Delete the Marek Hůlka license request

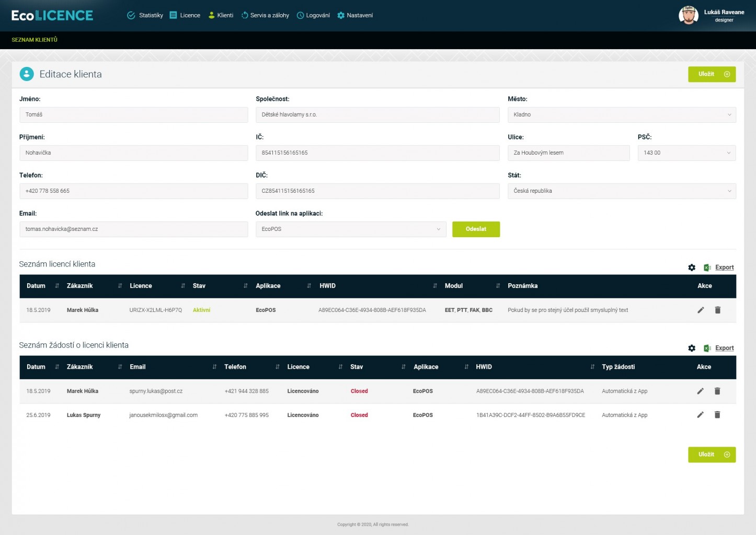tap(717, 391)
